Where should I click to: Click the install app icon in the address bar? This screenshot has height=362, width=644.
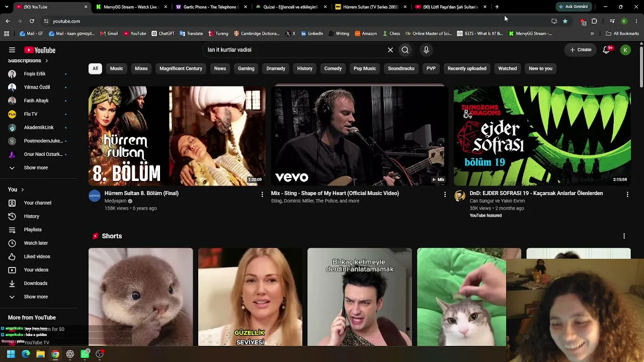point(554,21)
